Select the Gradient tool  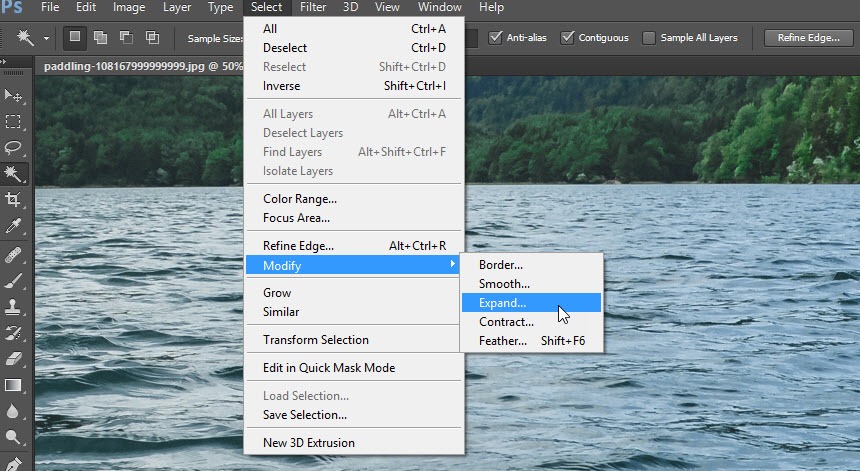tap(14, 384)
